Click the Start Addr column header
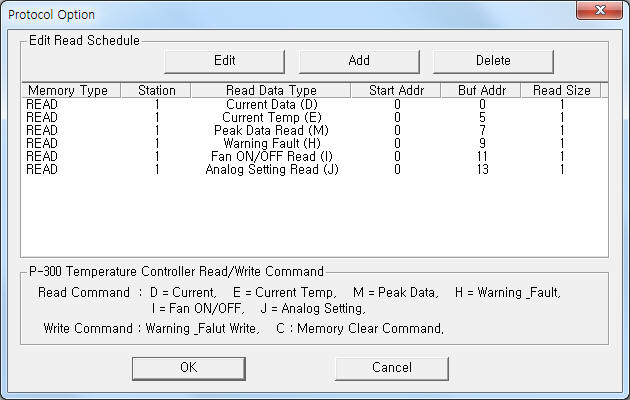 396,90
